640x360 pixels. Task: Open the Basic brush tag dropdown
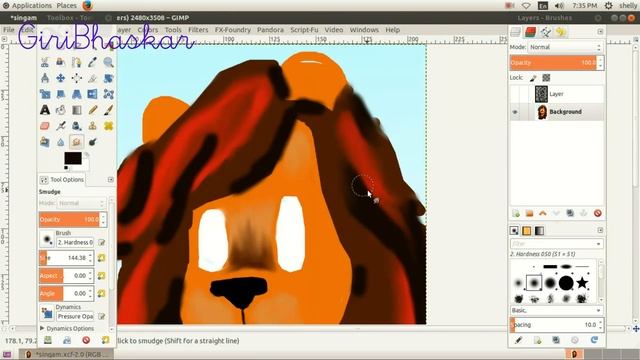click(x=556, y=310)
